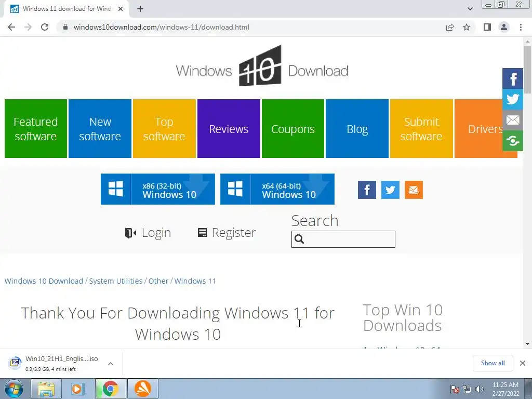The height and width of the screenshot is (399, 532).
Task: Open the Blog tile
Action: (x=357, y=129)
